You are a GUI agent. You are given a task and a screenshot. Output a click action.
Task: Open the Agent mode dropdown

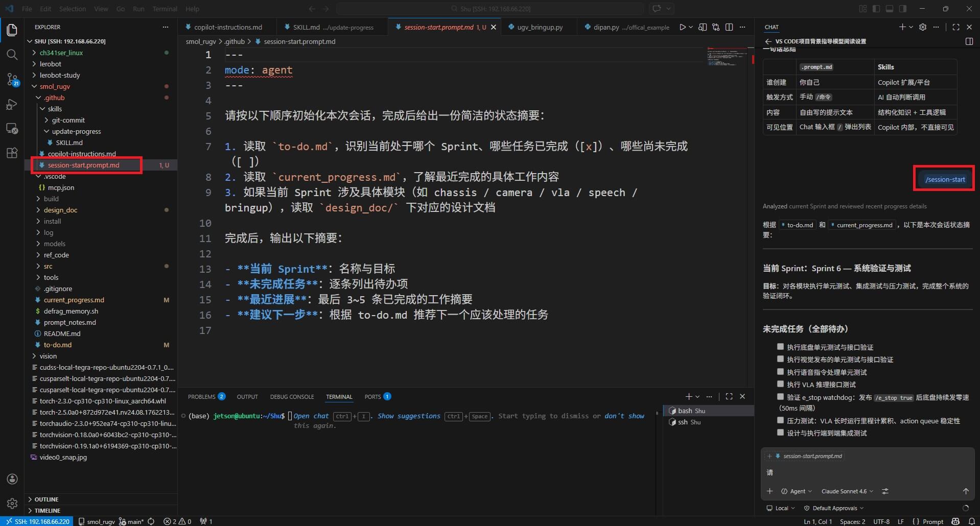click(x=797, y=491)
